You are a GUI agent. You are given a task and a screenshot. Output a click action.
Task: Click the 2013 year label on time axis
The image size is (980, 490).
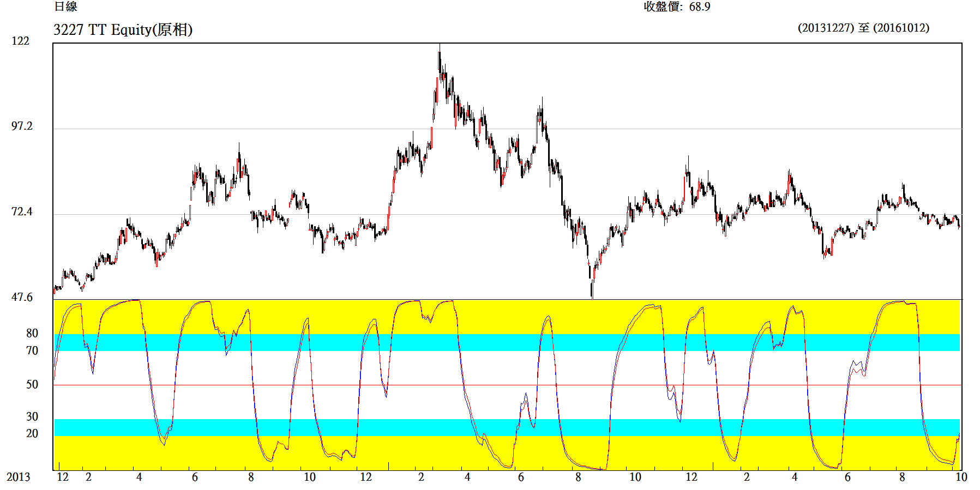click(x=18, y=477)
